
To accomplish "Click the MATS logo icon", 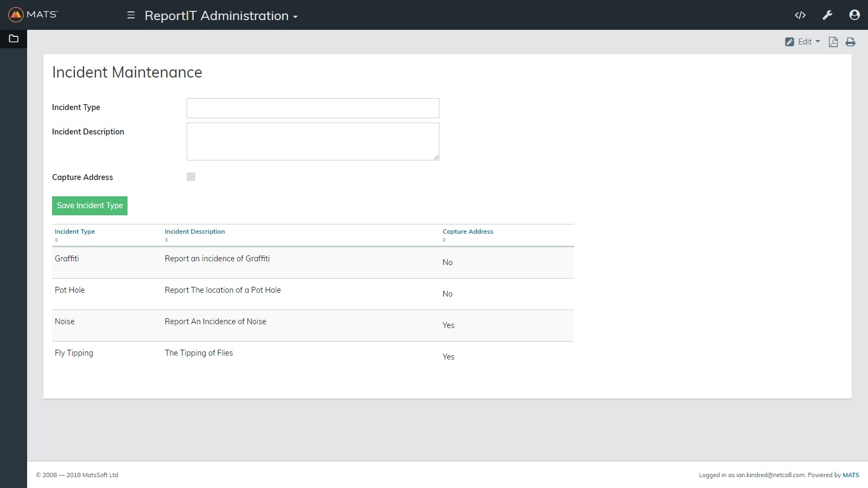I will (16, 15).
